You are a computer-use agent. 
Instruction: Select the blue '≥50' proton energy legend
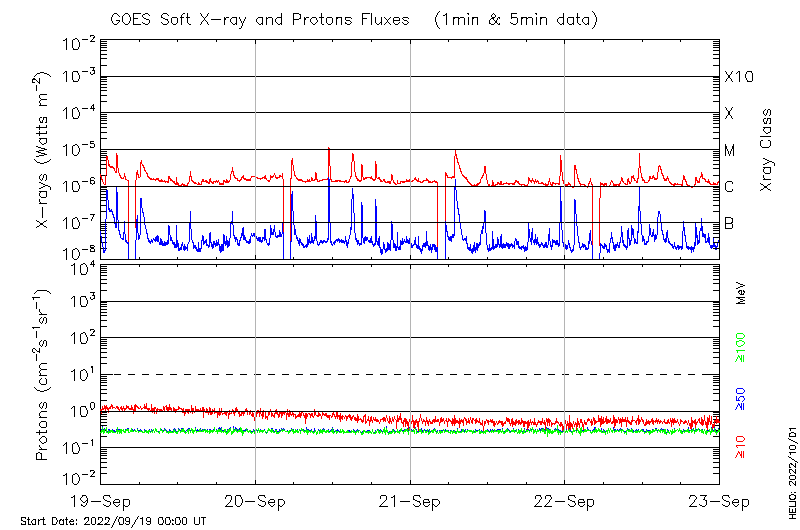[741, 398]
